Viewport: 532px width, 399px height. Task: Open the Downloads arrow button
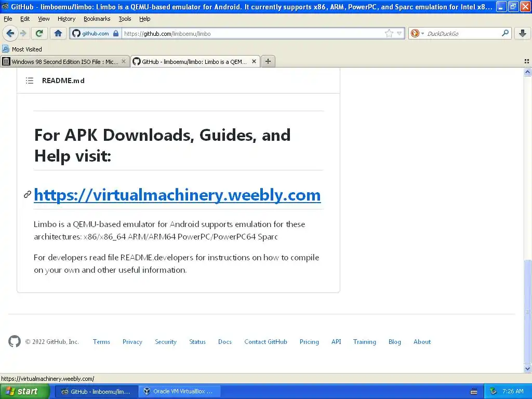click(x=523, y=33)
